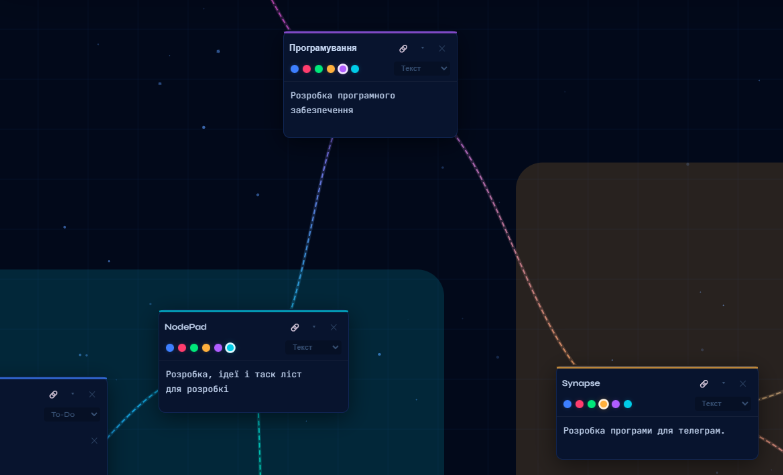Click the small collapse arrow on Програмування card
The height and width of the screenshot is (475, 783).
422,48
